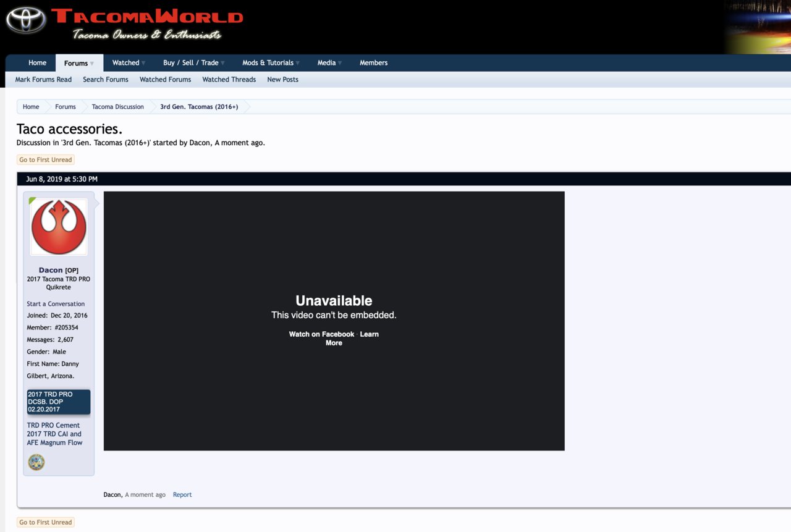The height and width of the screenshot is (532, 791).
Task: Go to Home breadcrumb
Action: click(31, 107)
